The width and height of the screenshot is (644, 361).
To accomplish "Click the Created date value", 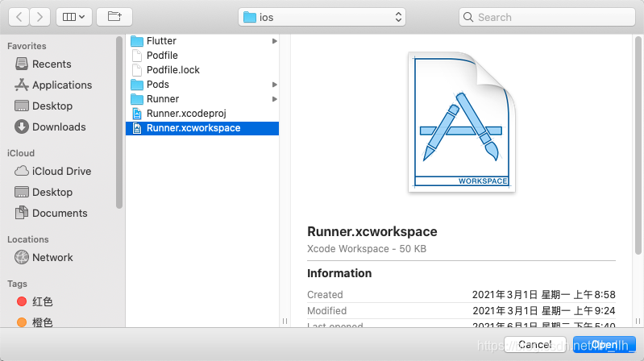I will [543, 294].
